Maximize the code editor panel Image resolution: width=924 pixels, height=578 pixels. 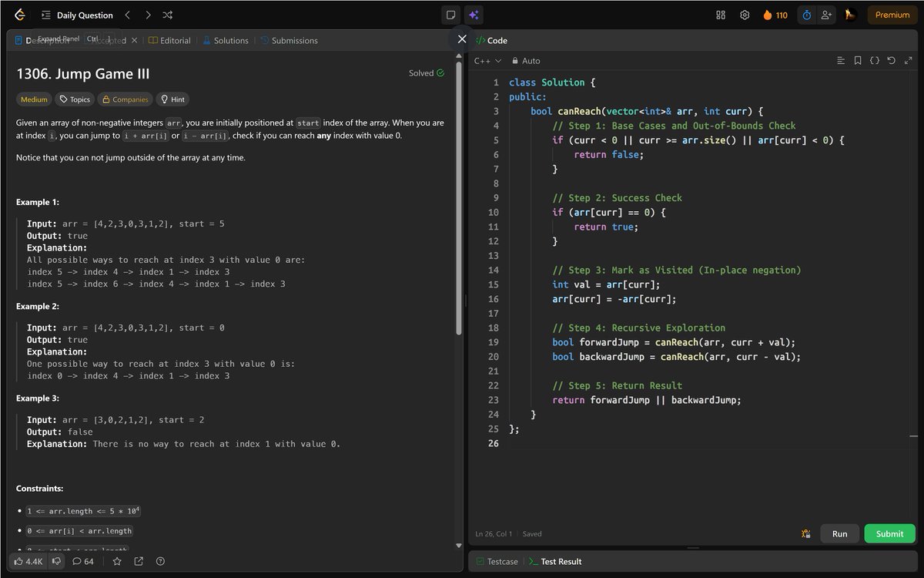[907, 60]
